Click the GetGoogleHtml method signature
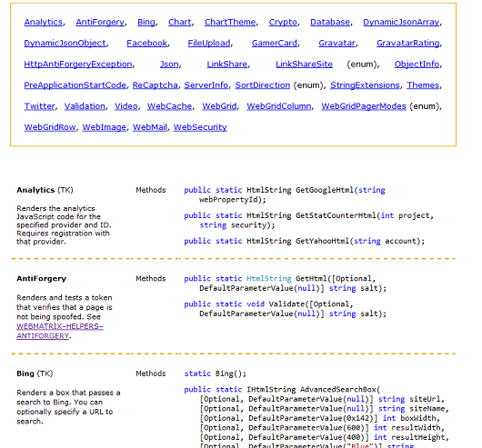This screenshot has height=448, width=482. click(x=285, y=194)
